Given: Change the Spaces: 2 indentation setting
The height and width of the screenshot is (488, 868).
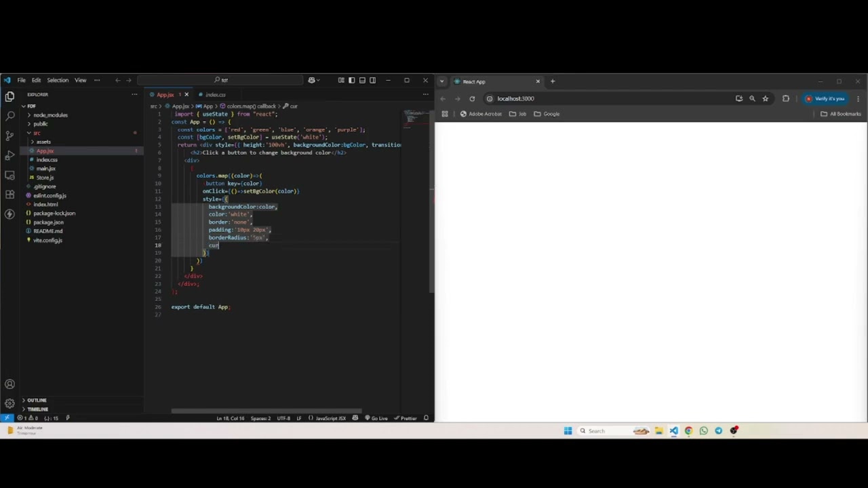Looking at the screenshot, I should (260, 418).
